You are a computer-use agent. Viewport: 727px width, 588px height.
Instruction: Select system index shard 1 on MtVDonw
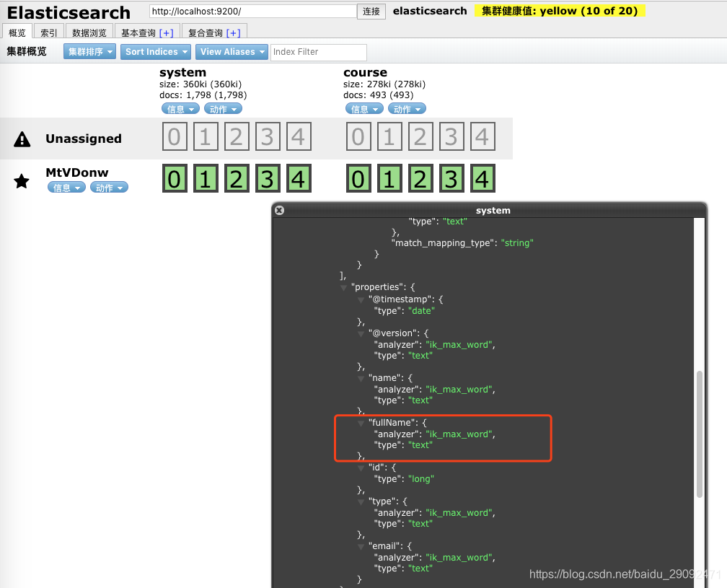[x=206, y=178]
